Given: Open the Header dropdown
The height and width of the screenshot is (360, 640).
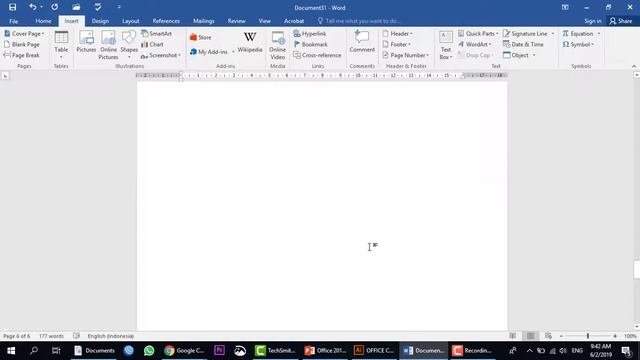Looking at the screenshot, I should point(398,33).
